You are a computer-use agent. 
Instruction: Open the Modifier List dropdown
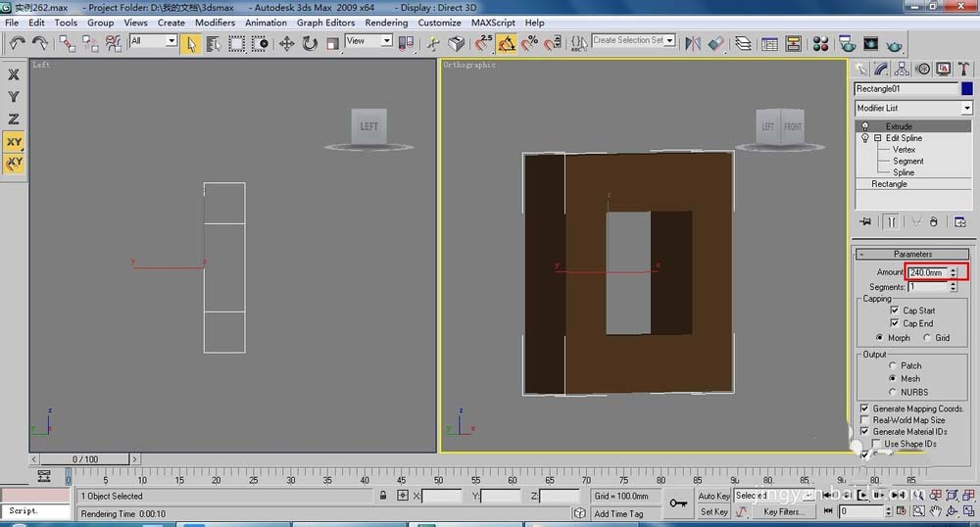pos(966,108)
